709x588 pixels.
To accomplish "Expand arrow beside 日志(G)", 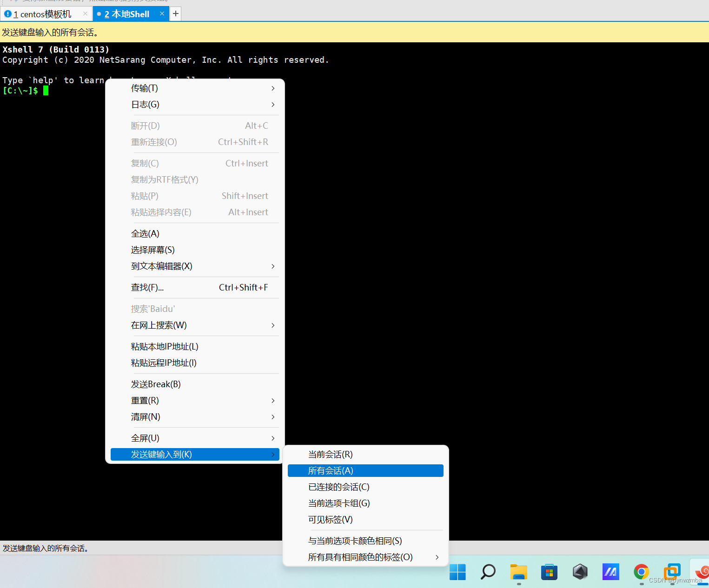I will tap(273, 105).
